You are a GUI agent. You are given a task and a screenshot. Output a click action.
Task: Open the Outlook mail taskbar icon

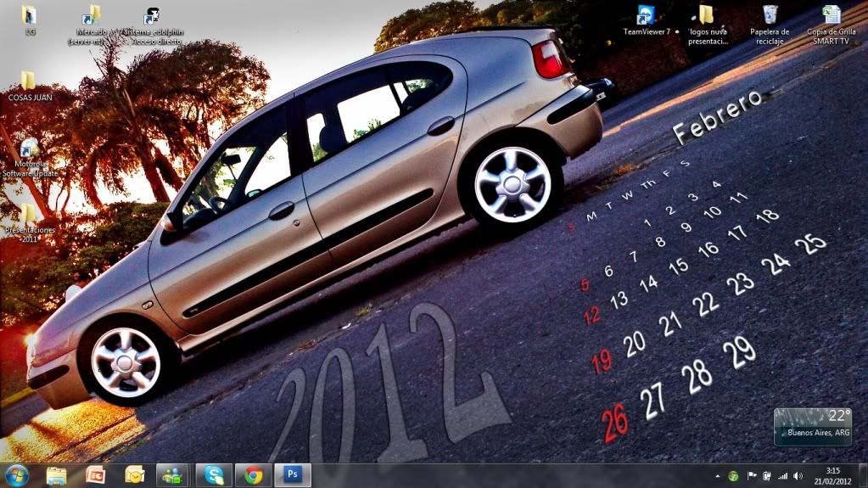(134, 475)
